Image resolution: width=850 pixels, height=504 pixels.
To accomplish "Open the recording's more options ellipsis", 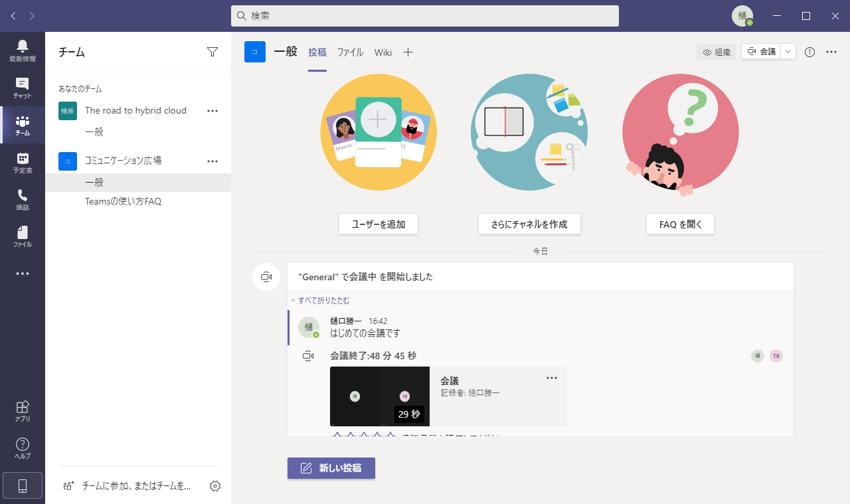I will 552,378.
